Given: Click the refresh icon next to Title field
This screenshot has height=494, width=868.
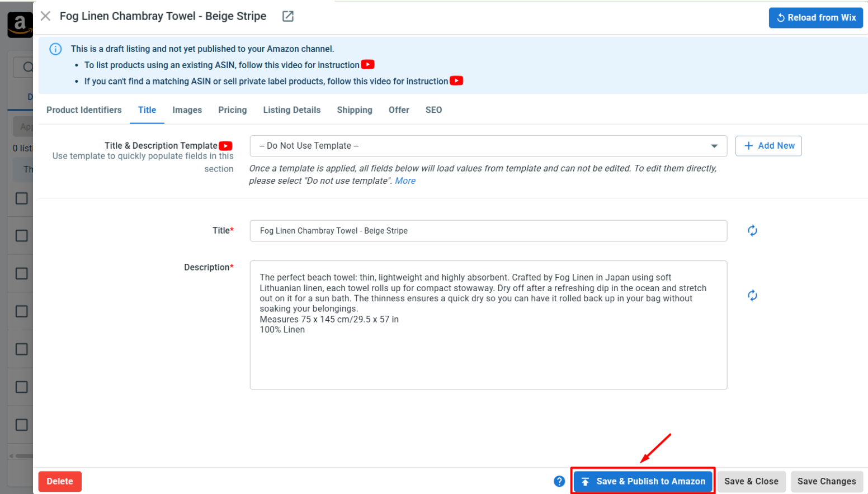Looking at the screenshot, I should tap(752, 230).
